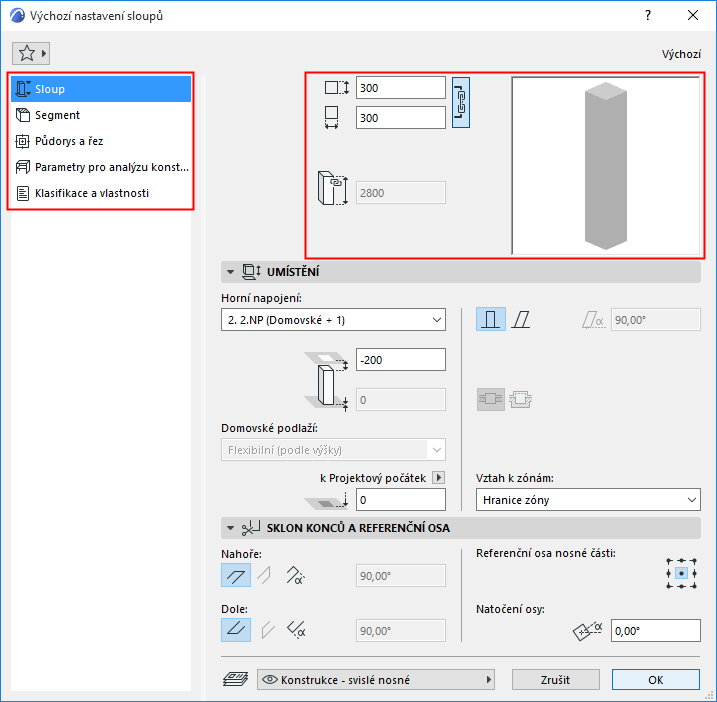Toggle the chain link for column dimensions
Image resolution: width=717 pixels, height=702 pixels.
[x=460, y=102]
